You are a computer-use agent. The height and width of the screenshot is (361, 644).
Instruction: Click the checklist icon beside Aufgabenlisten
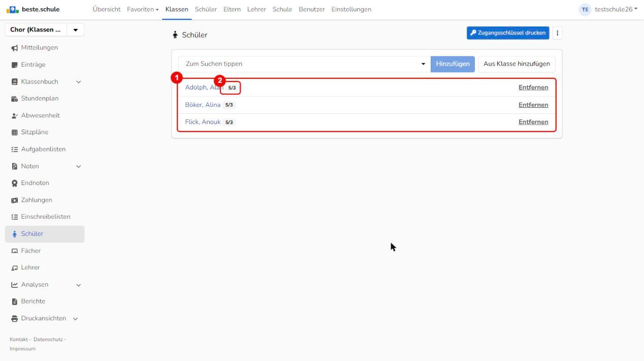tap(14, 149)
